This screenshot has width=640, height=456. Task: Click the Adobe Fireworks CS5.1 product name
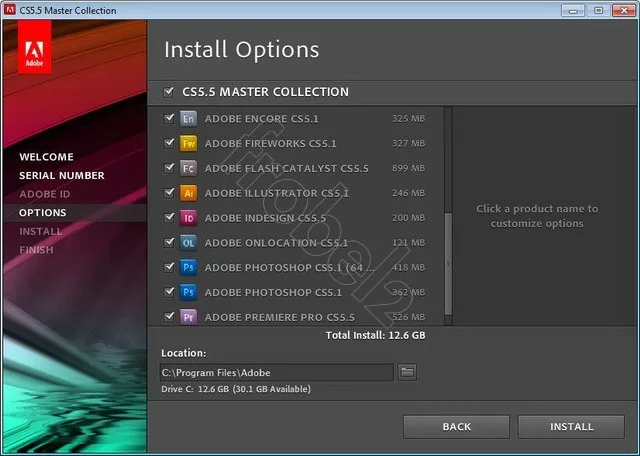271,144
